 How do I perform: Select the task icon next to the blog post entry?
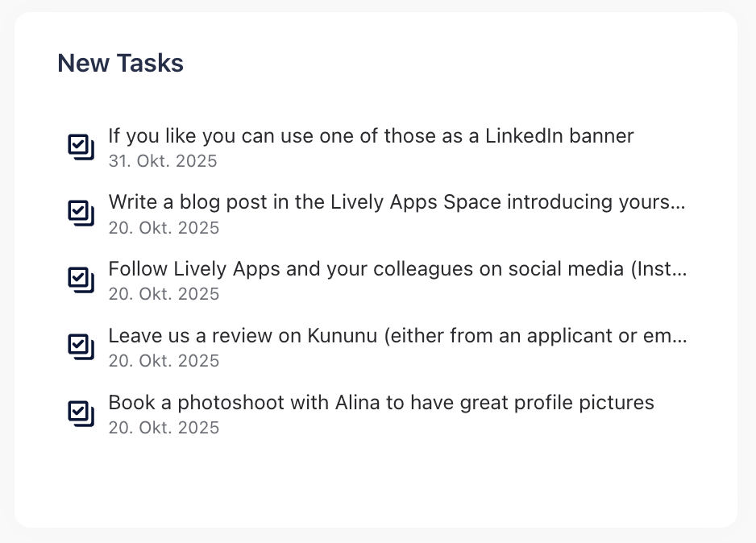(81, 213)
